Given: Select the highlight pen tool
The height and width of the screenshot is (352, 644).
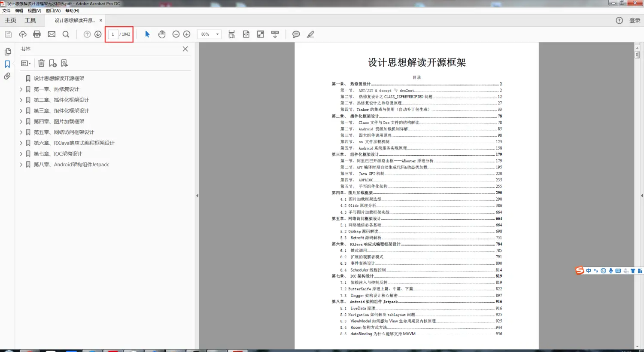Looking at the screenshot, I should pyautogui.click(x=310, y=34).
